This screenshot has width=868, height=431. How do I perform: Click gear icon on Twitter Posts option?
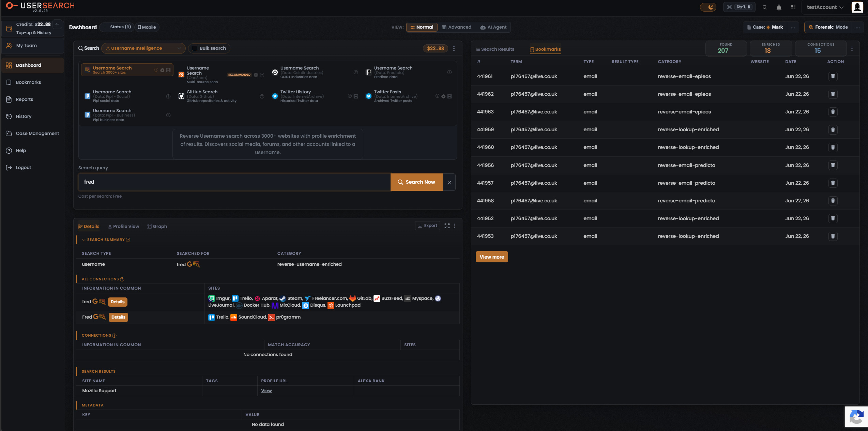[x=443, y=96]
